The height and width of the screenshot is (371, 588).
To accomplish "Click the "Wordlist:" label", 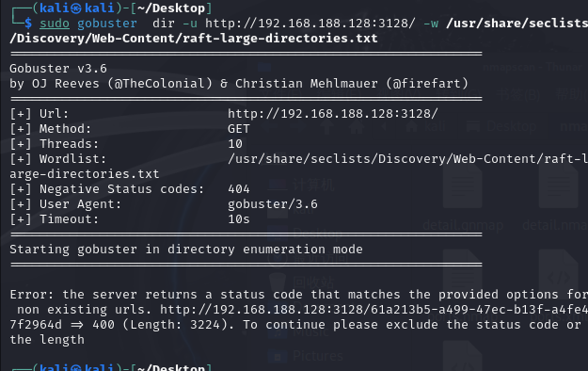I will click(72, 159).
